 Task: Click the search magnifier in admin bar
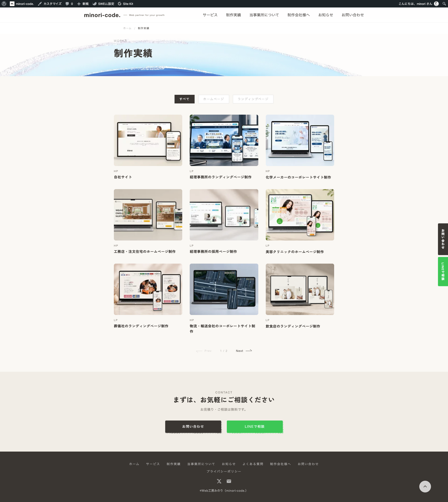[444, 4]
